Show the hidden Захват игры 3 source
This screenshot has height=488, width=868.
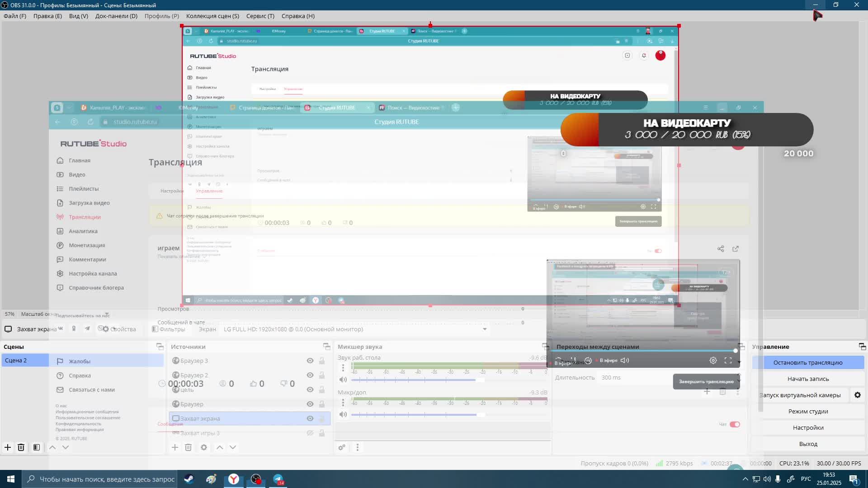310,433
